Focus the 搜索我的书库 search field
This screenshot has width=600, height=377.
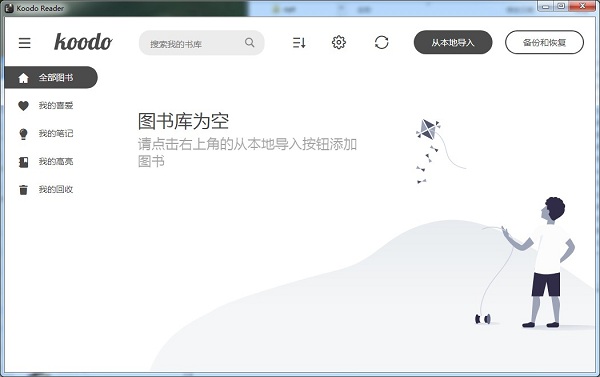pyautogui.click(x=201, y=43)
